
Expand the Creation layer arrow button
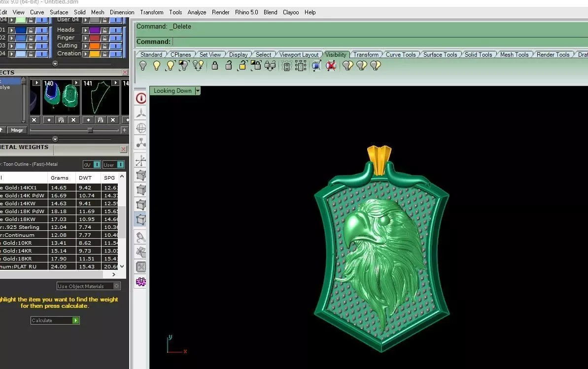[85, 54]
